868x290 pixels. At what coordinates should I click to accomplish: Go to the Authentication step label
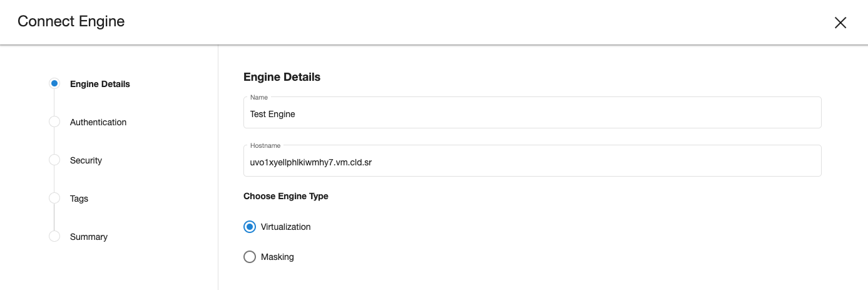98,122
